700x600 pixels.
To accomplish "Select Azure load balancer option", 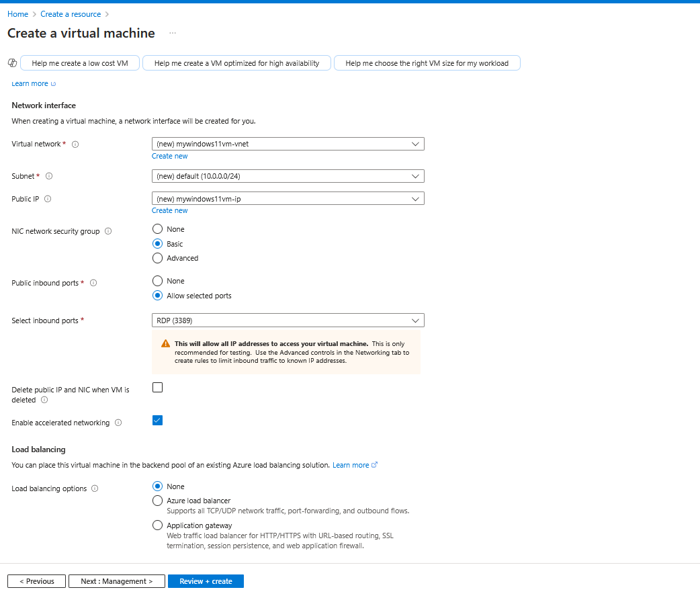I will tap(158, 501).
